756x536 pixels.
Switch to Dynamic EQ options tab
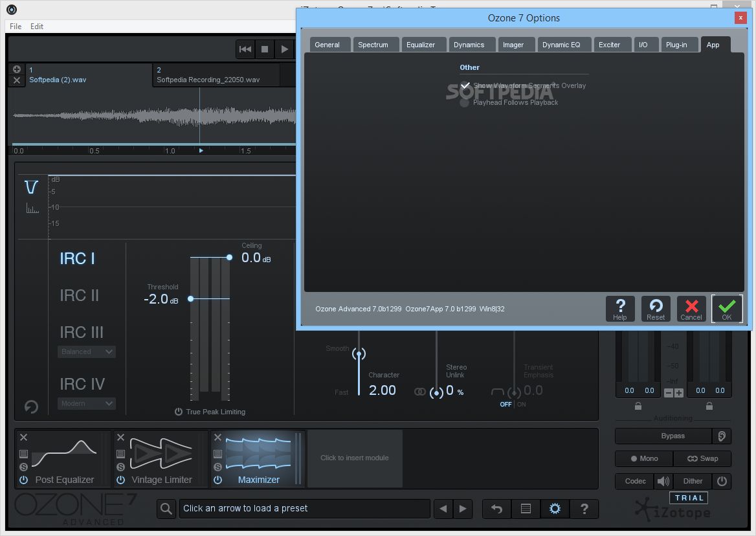[x=564, y=45]
